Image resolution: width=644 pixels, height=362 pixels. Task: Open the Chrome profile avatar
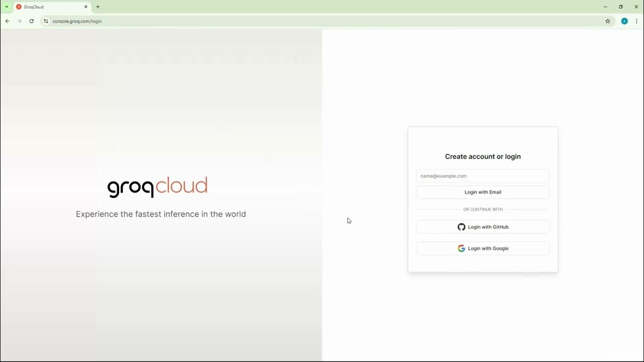point(624,21)
